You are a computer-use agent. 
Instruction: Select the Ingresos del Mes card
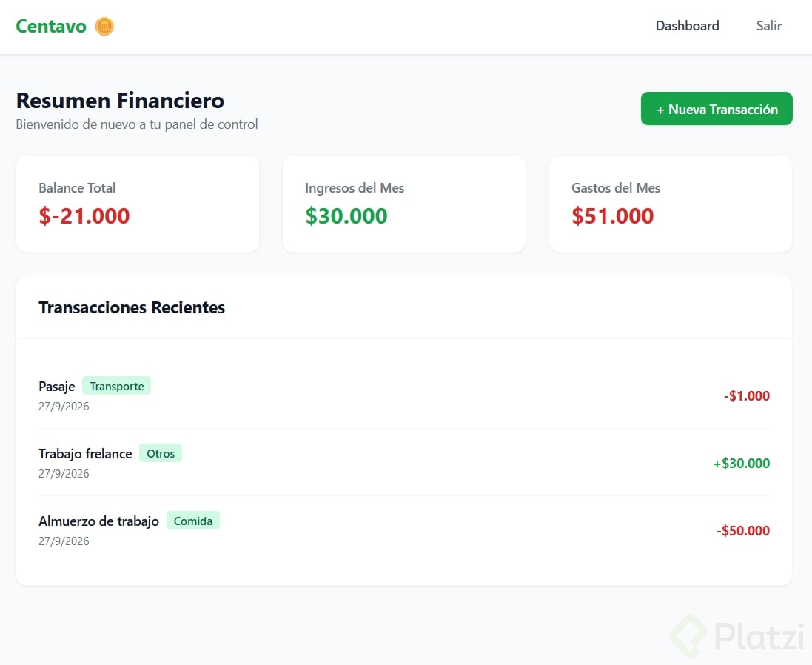404,204
